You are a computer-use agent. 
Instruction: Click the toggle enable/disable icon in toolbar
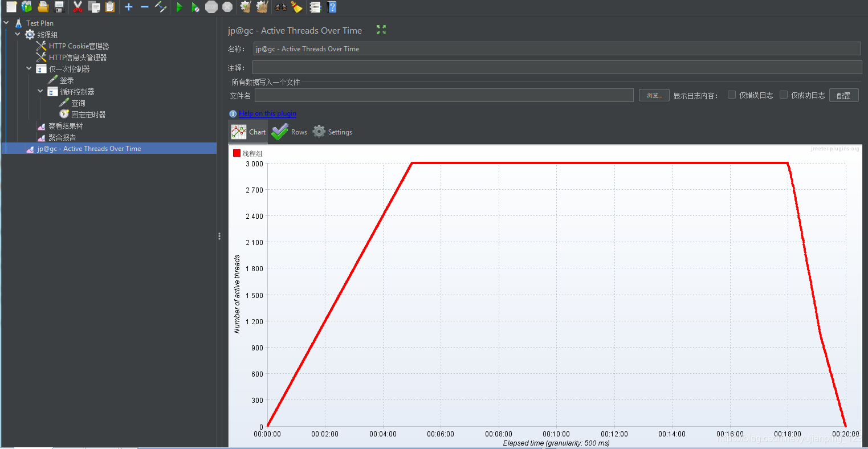161,7
